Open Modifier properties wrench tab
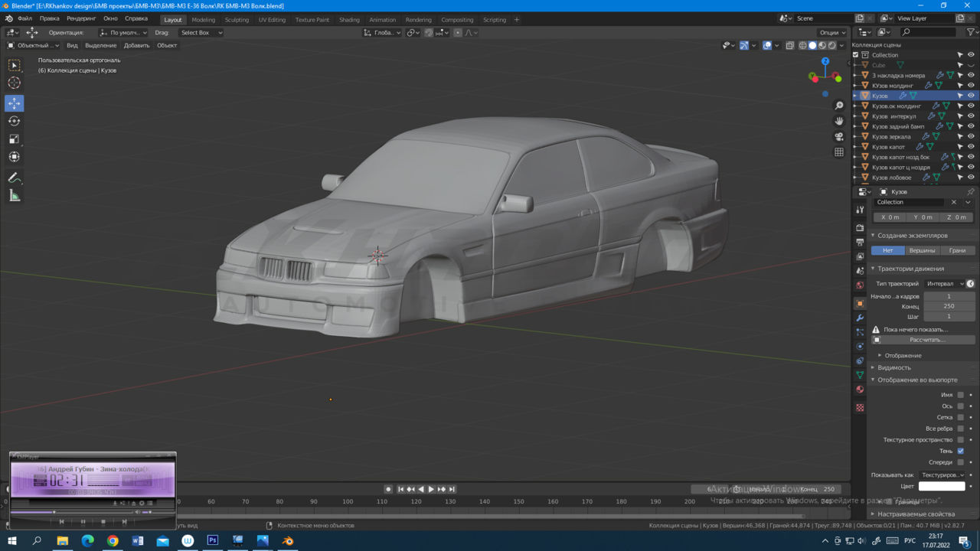This screenshot has height=551, width=980. coord(860,318)
